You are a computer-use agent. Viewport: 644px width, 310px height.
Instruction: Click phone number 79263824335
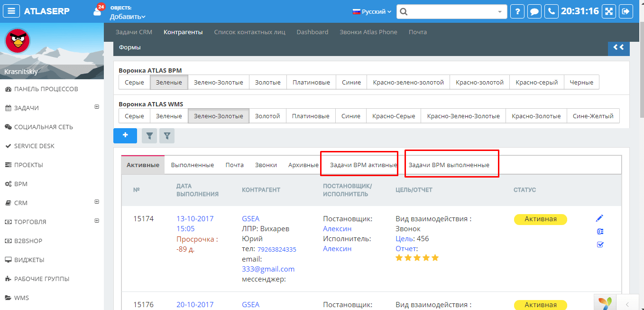277,249
